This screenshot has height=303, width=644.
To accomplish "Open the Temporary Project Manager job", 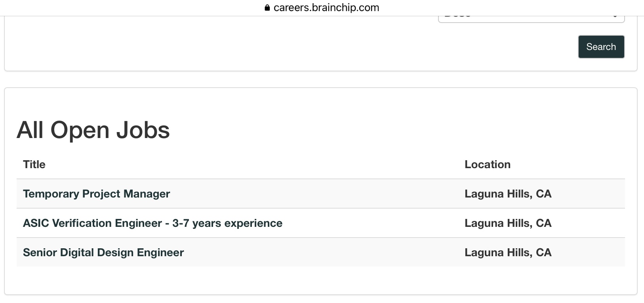I will 96,194.
